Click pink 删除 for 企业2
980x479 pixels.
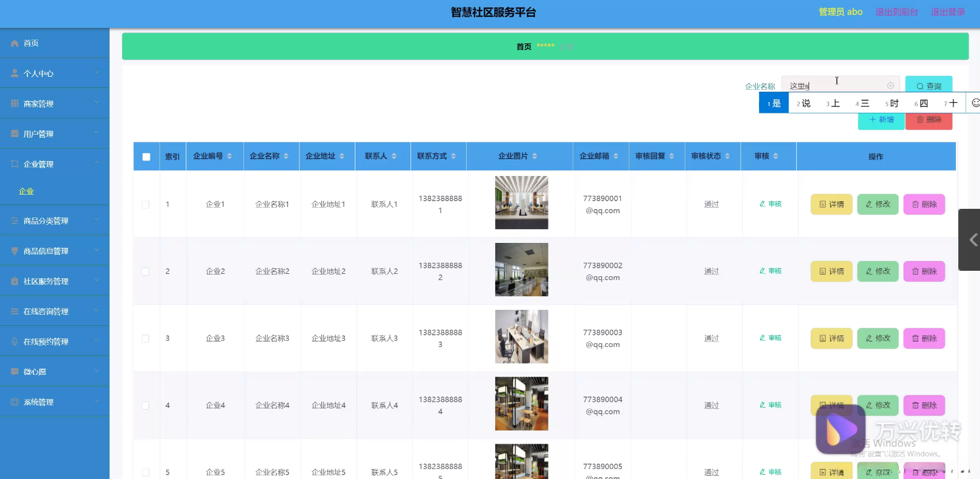924,271
